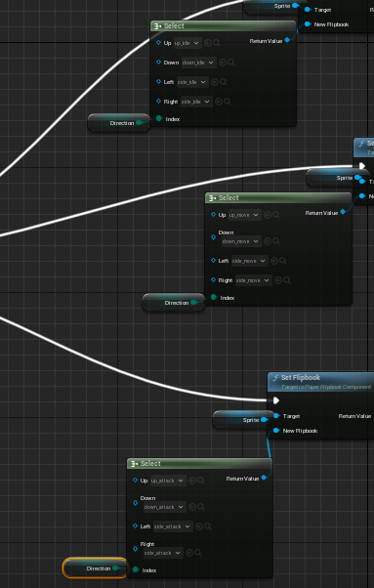374x588 pixels.
Task: Select Direction node feeding the idle Select
Action: point(119,123)
